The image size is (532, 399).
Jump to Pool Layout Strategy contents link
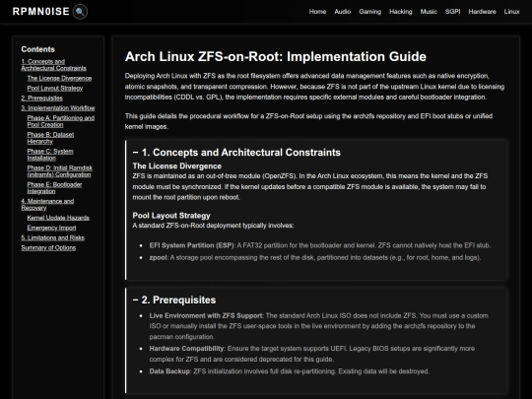(x=55, y=89)
